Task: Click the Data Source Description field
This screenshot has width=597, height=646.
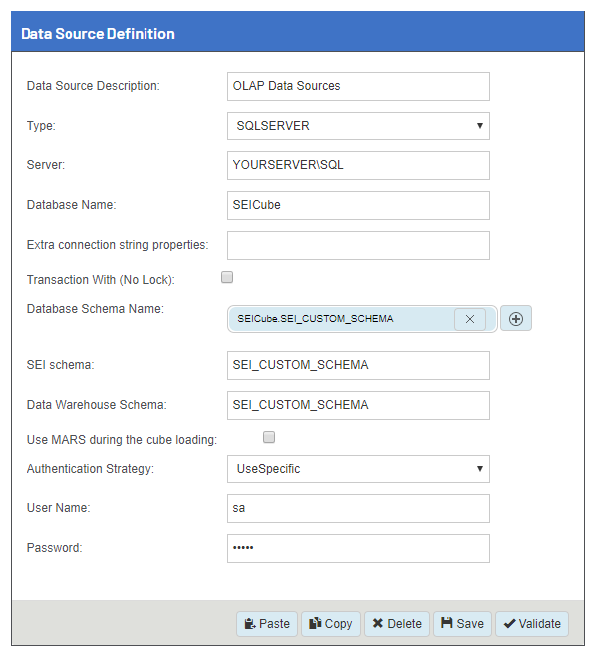Action: 358,87
